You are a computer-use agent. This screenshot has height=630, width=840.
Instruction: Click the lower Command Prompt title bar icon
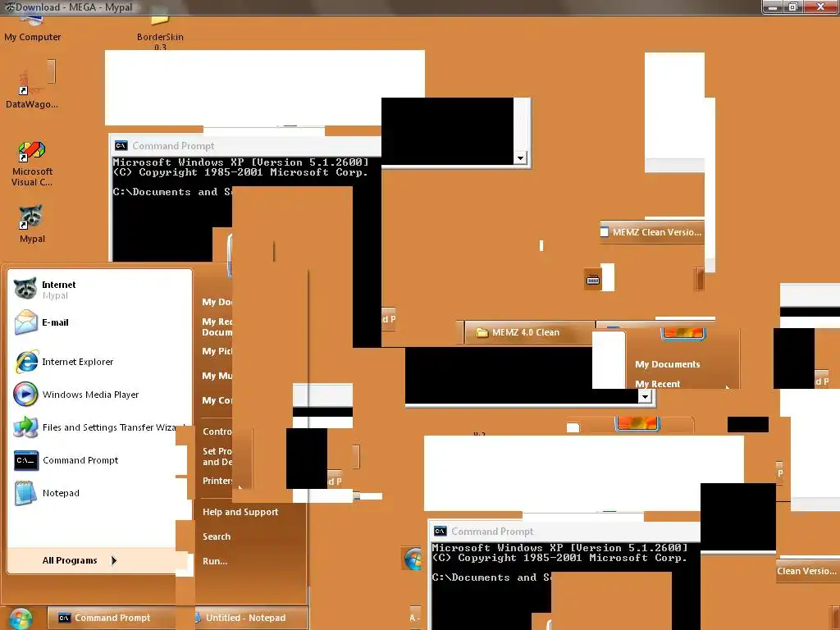[440, 532]
